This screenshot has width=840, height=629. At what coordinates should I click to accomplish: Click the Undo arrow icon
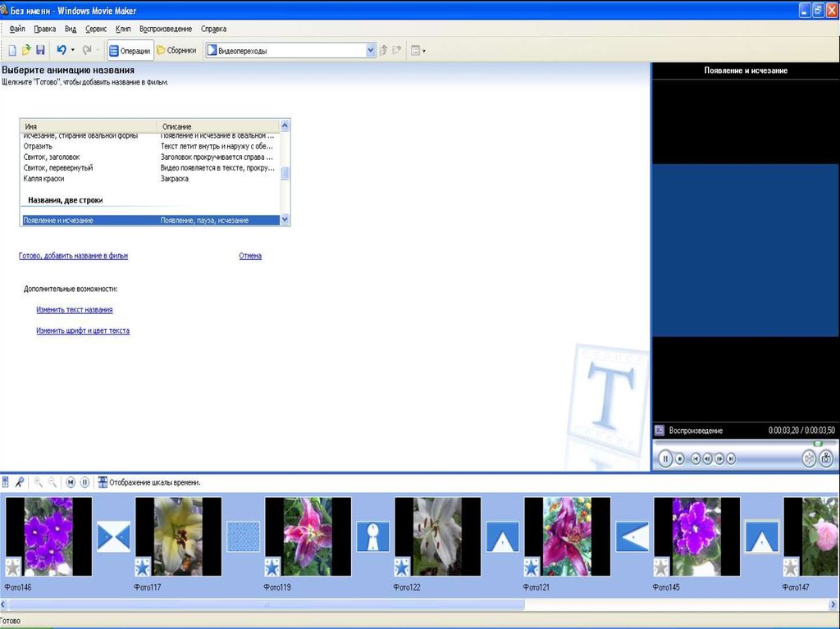point(61,51)
